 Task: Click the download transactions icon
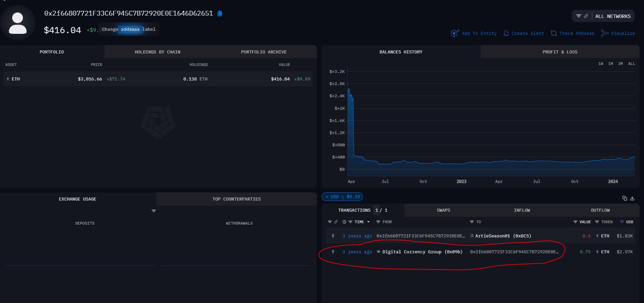pyautogui.click(x=632, y=198)
